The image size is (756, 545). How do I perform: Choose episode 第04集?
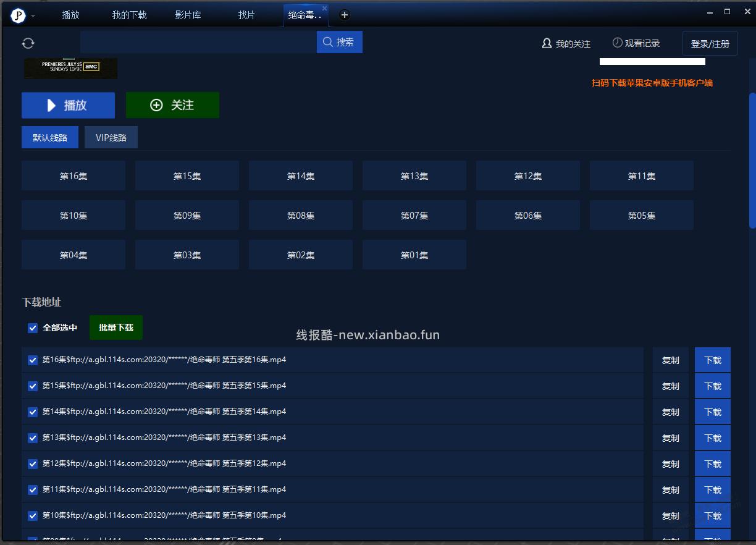click(x=73, y=255)
